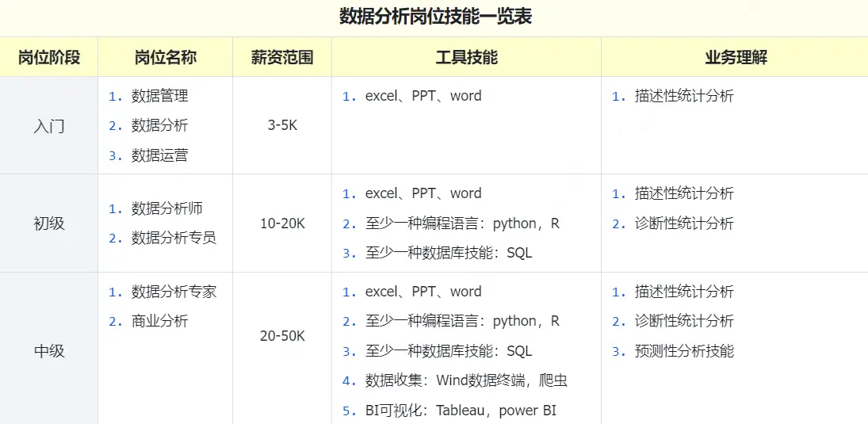Select the 初级 stage cell

[49, 223]
